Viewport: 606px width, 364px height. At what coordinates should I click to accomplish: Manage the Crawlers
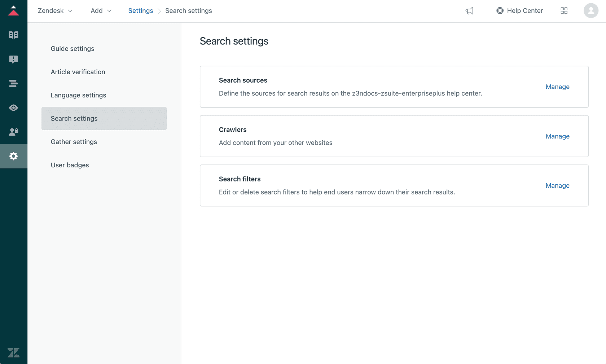(557, 136)
